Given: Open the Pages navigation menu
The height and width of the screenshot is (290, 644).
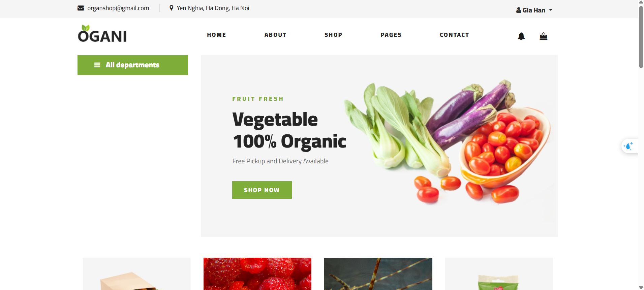Looking at the screenshot, I should tap(391, 35).
